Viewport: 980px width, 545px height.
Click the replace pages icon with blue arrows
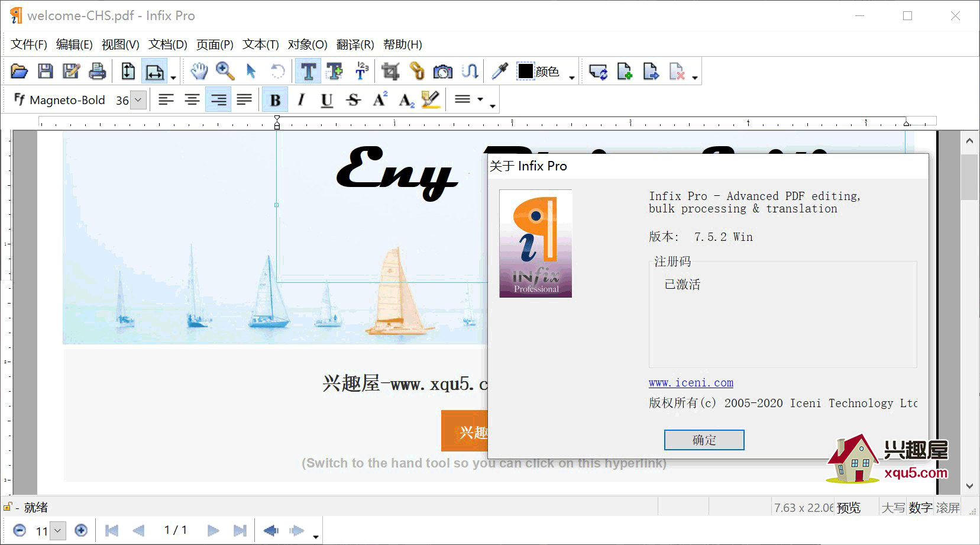click(x=598, y=72)
